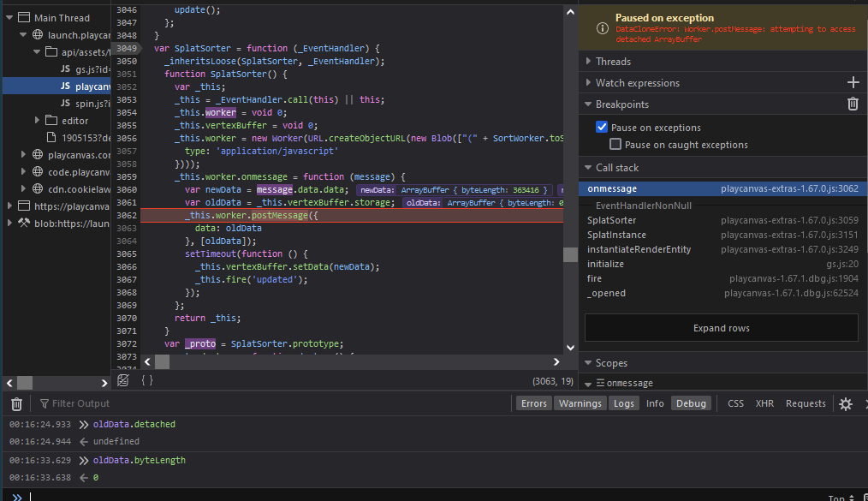Remove all breakpoints with trash icon
The width and height of the screenshot is (868, 501).
tap(853, 104)
